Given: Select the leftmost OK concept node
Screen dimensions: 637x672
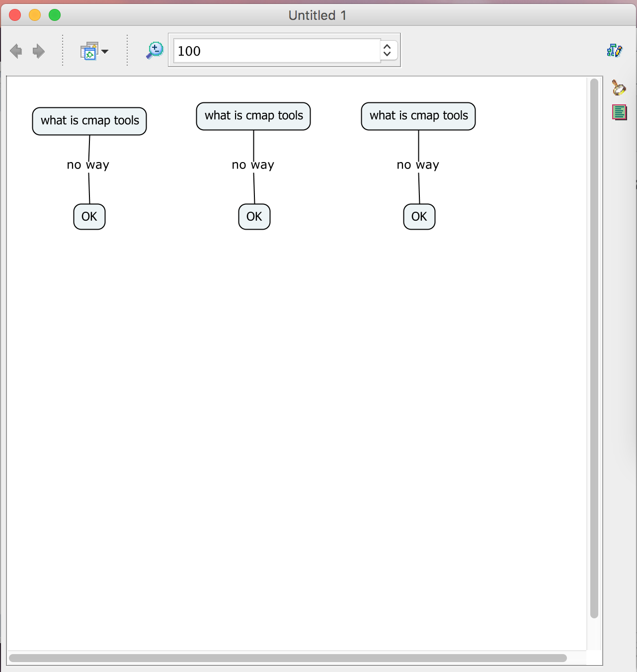Looking at the screenshot, I should pos(89,217).
